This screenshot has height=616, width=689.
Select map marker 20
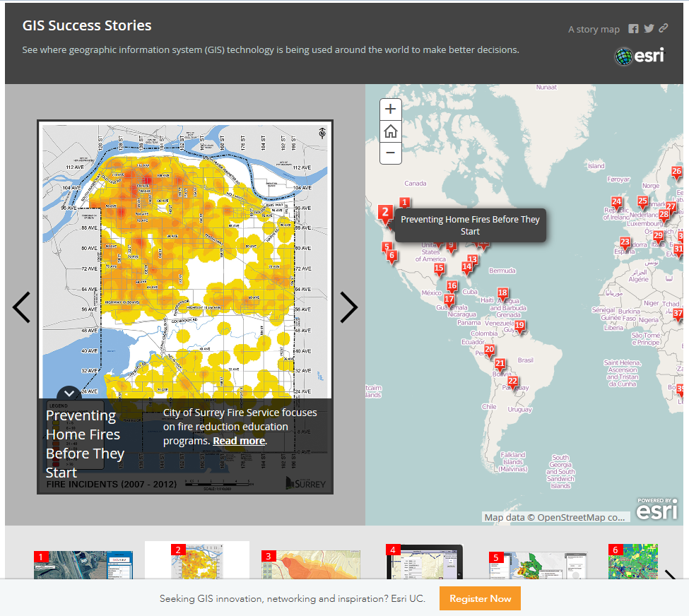[489, 350]
